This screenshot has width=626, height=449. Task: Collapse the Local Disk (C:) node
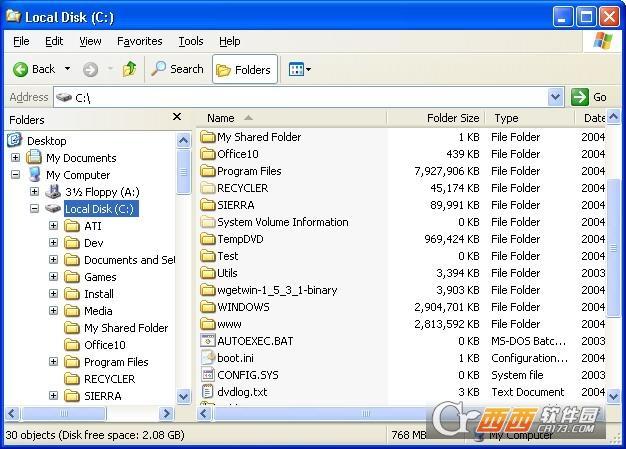pos(34,209)
